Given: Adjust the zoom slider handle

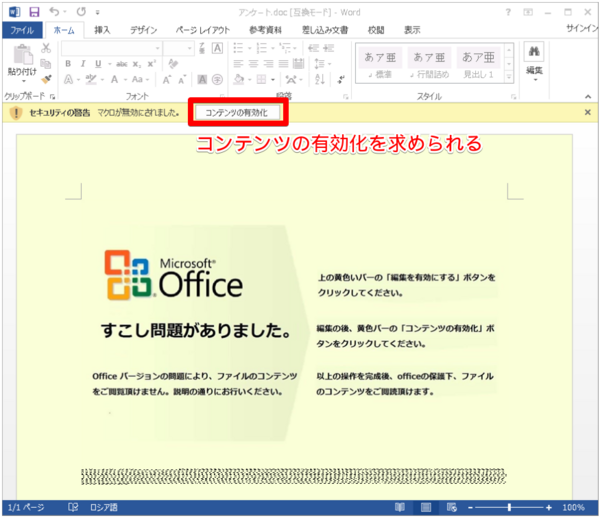Looking at the screenshot, I should click(x=509, y=508).
